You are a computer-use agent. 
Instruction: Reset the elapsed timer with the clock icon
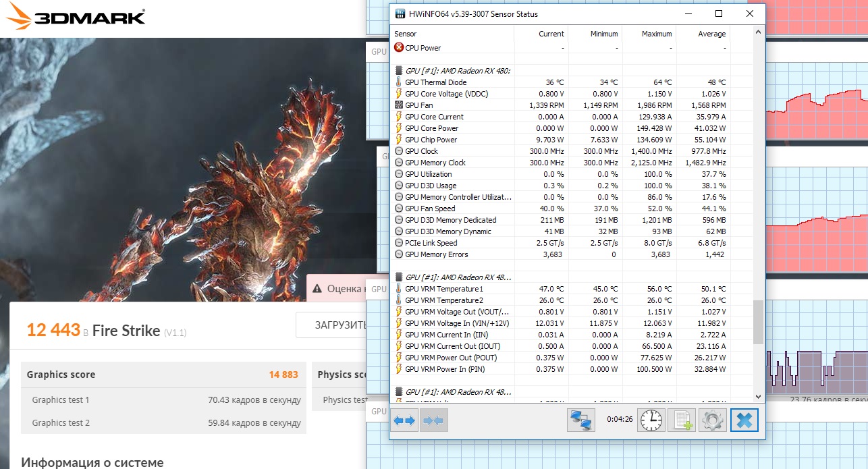click(651, 420)
